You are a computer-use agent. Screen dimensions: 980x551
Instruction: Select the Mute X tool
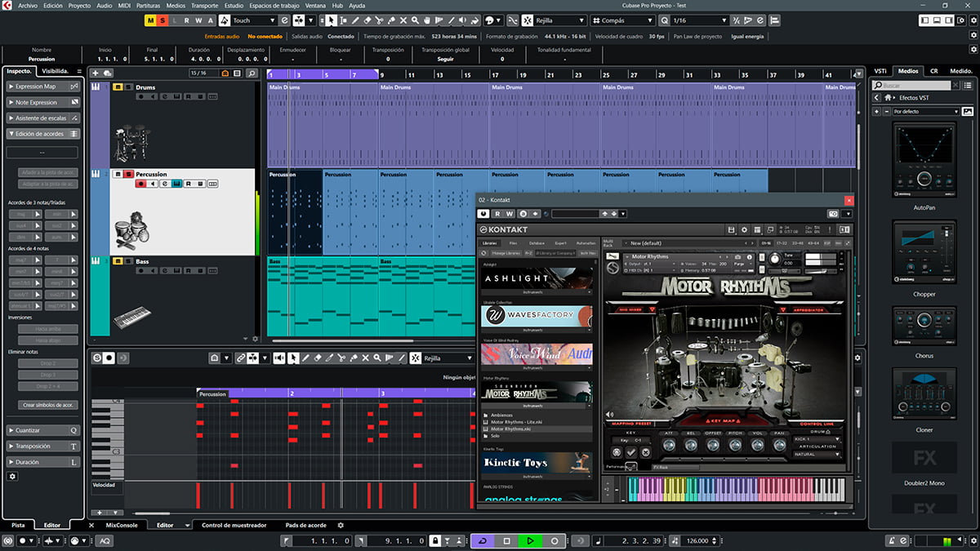click(403, 20)
